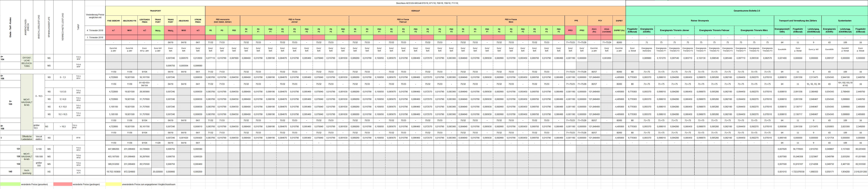Click the 'Öffentliche Ladestation' cell

27,138
